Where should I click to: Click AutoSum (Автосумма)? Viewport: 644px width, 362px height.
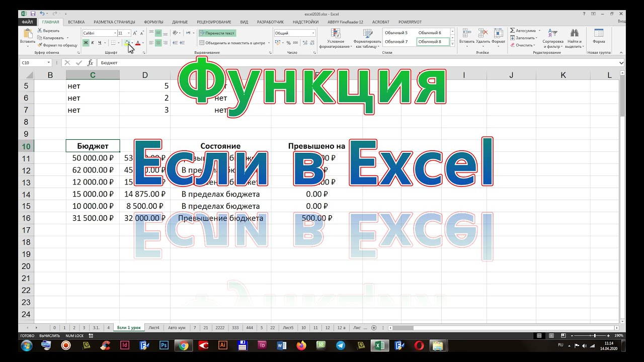pyautogui.click(x=523, y=31)
